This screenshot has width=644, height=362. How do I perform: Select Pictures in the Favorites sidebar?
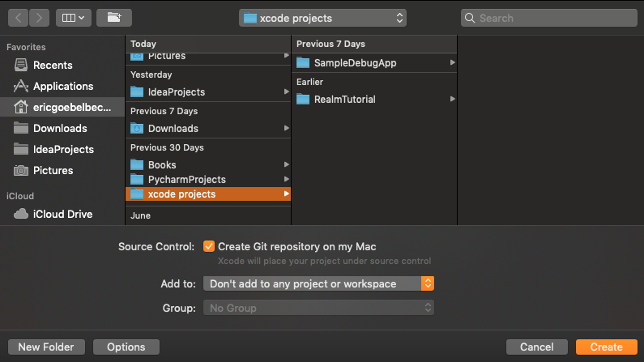(x=53, y=170)
